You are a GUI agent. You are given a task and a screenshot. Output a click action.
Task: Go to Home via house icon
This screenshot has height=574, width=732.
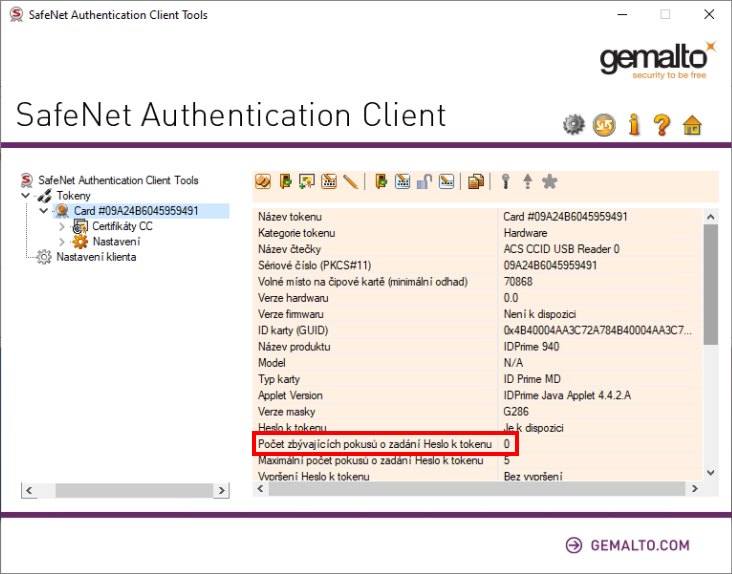[x=692, y=125]
